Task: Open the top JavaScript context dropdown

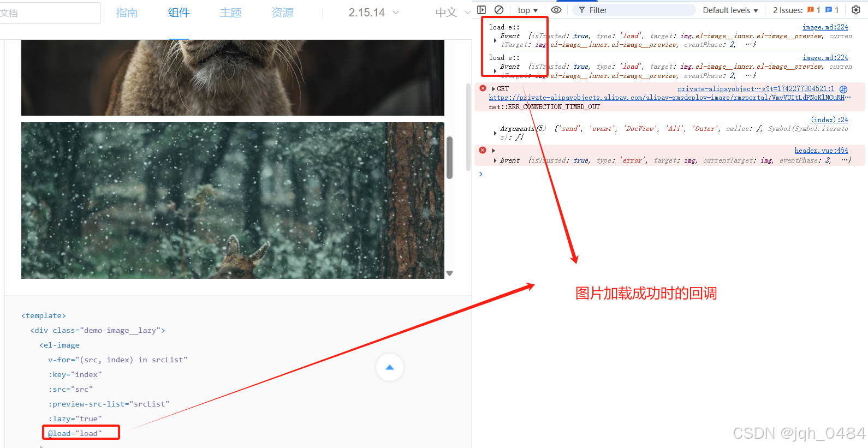Action: 528,10
